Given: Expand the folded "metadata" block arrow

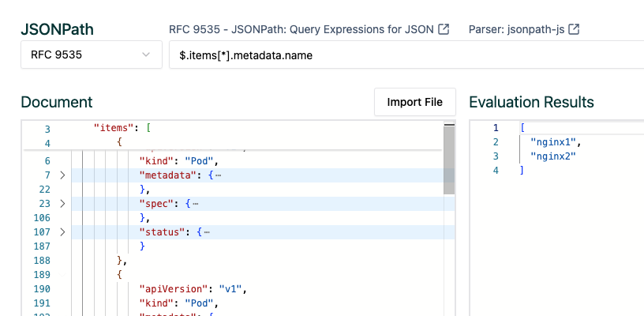Looking at the screenshot, I should 63,175.
